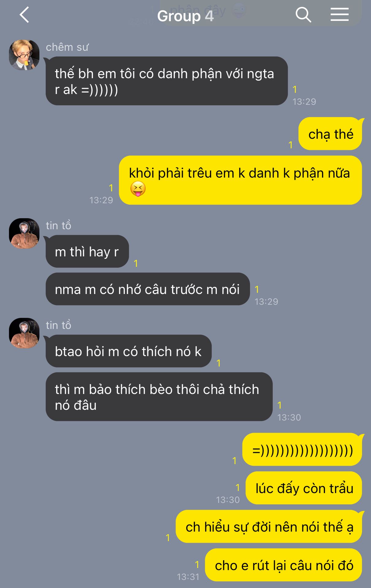The height and width of the screenshot is (588, 371).
Task: Go back using the left arrow
Action: [x=24, y=15]
